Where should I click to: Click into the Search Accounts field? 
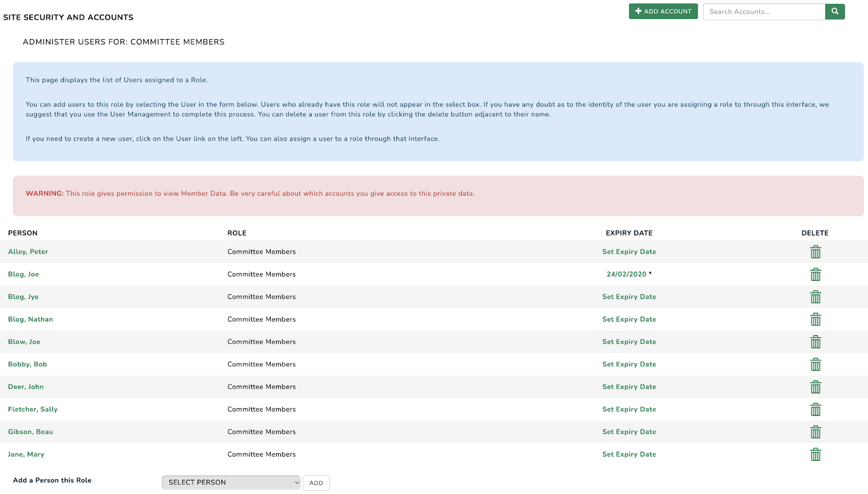pyautogui.click(x=764, y=12)
